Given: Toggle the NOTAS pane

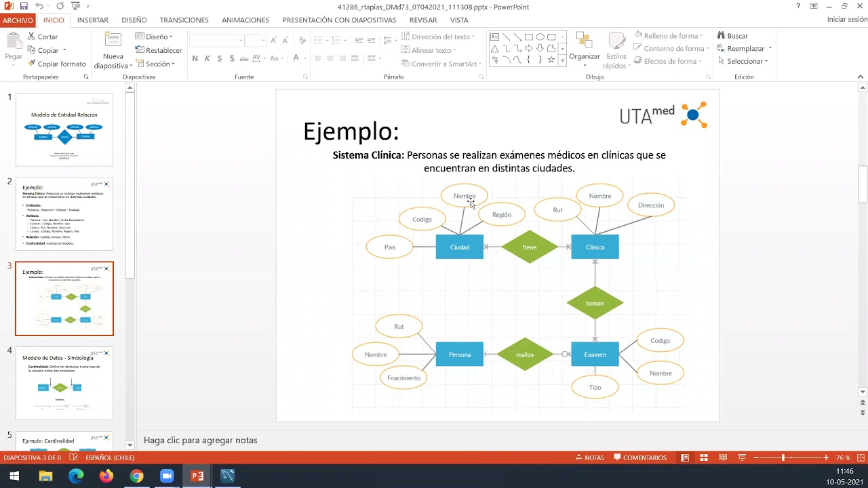Looking at the screenshot, I should point(589,457).
